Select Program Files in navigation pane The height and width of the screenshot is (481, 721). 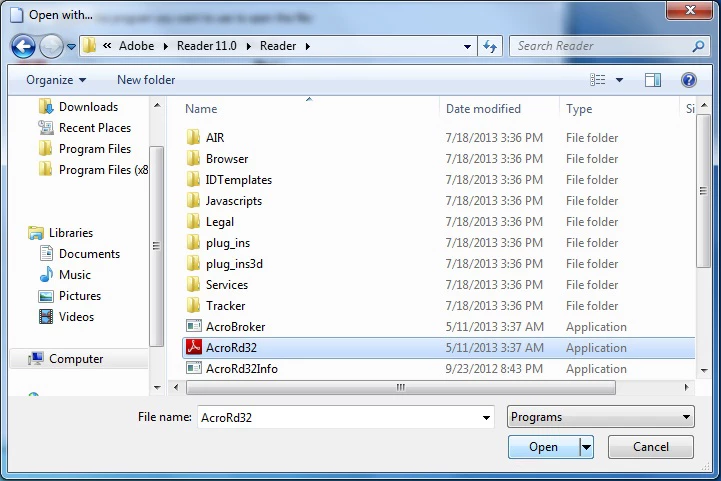(x=85, y=149)
